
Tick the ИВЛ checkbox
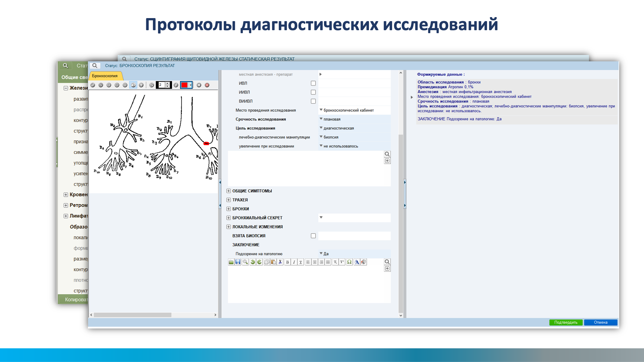tap(313, 83)
